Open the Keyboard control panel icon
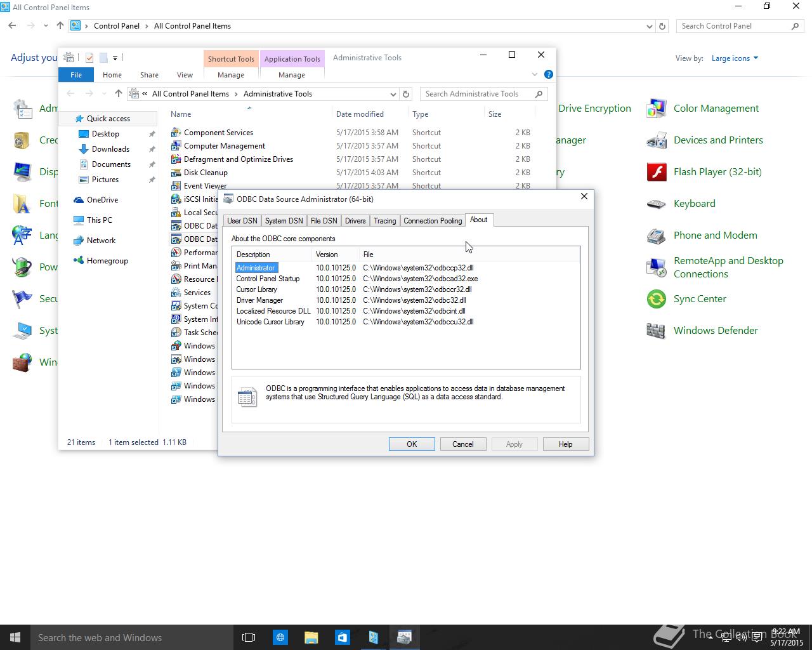The image size is (812, 650). click(x=657, y=204)
